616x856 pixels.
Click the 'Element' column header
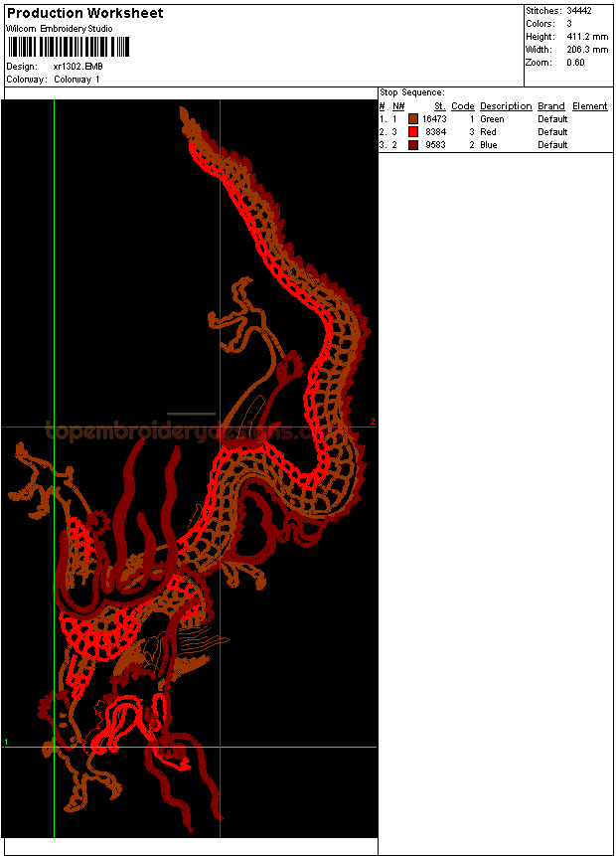[x=590, y=106]
